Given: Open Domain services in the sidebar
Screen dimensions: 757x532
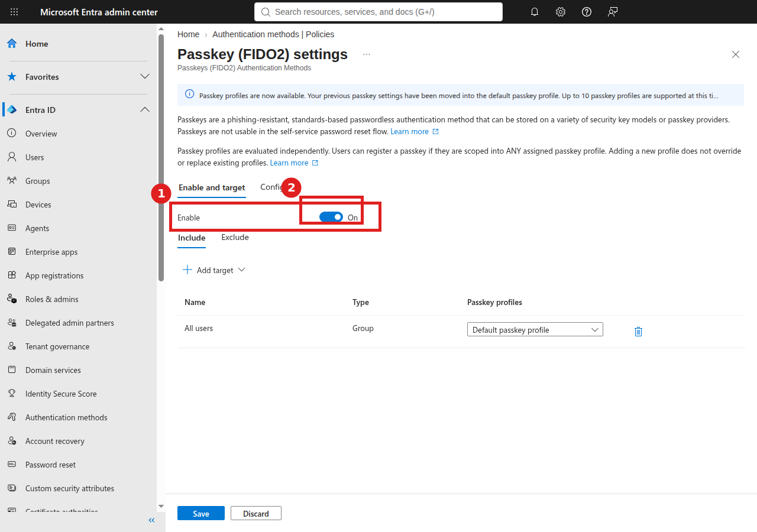Looking at the screenshot, I should tap(53, 370).
